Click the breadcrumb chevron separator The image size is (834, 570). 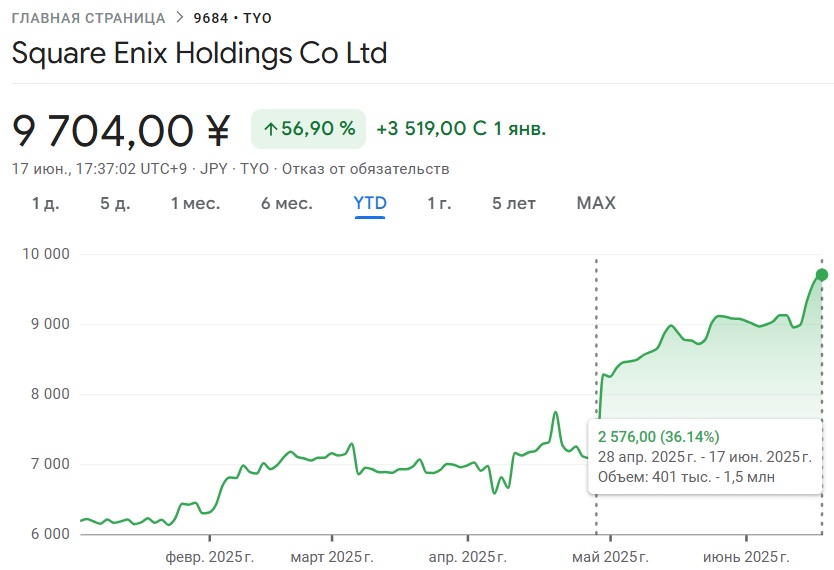tap(179, 17)
